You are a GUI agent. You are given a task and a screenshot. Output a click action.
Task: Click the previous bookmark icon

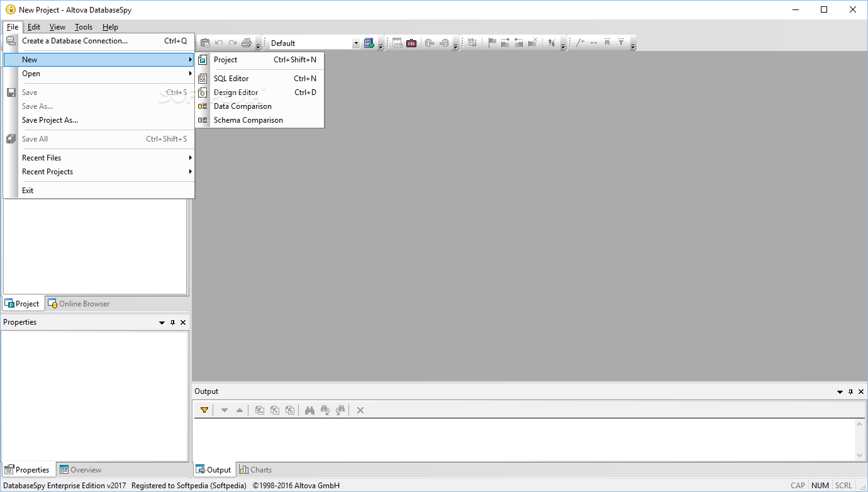519,43
